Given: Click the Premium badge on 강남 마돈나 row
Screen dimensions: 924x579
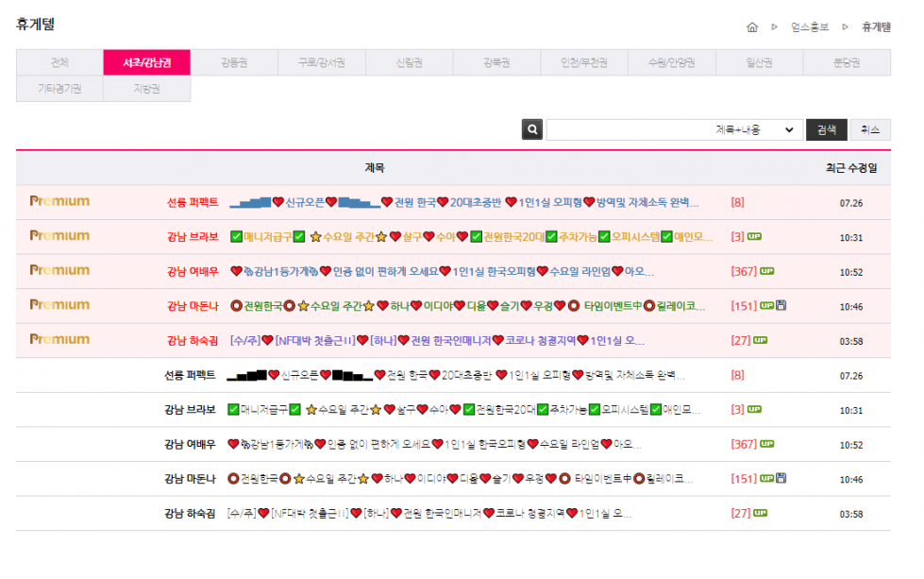Looking at the screenshot, I should point(59,305).
